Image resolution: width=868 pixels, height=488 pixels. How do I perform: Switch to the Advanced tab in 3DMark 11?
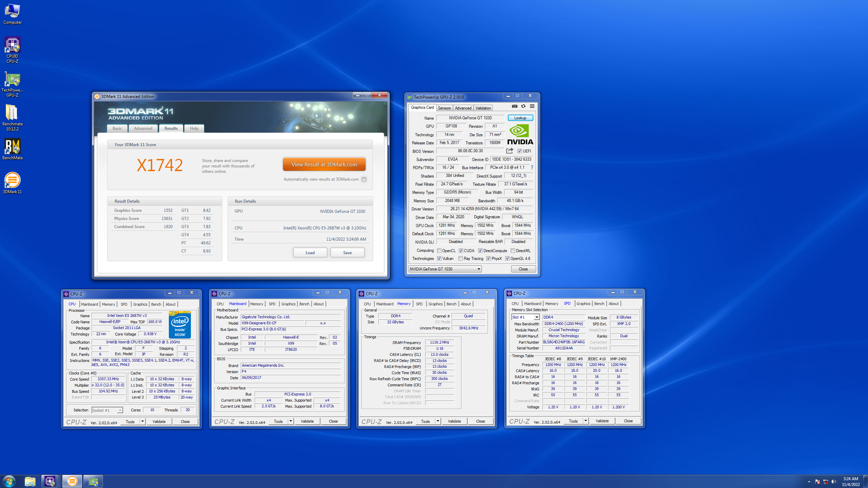coord(143,128)
